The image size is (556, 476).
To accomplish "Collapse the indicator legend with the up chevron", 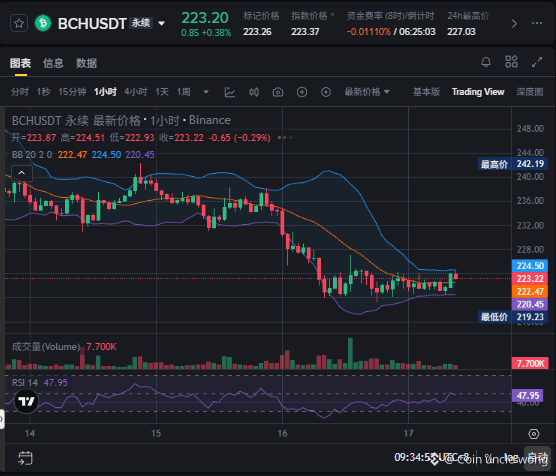I will [x=22, y=173].
